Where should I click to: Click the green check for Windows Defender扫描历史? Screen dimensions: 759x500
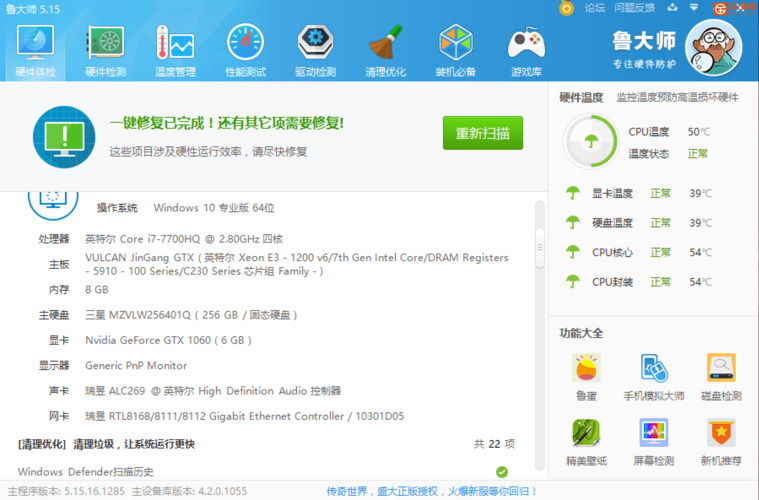[502, 472]
